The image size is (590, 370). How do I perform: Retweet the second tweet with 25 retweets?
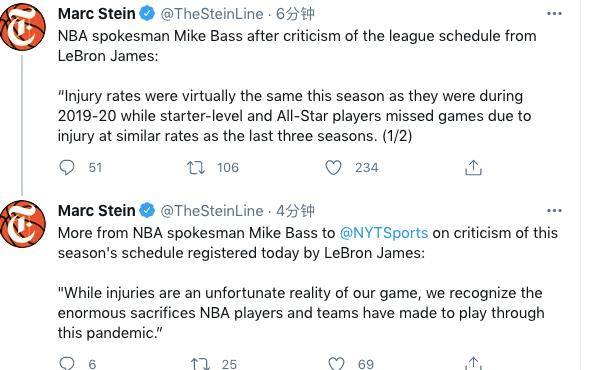pos(200,364)
